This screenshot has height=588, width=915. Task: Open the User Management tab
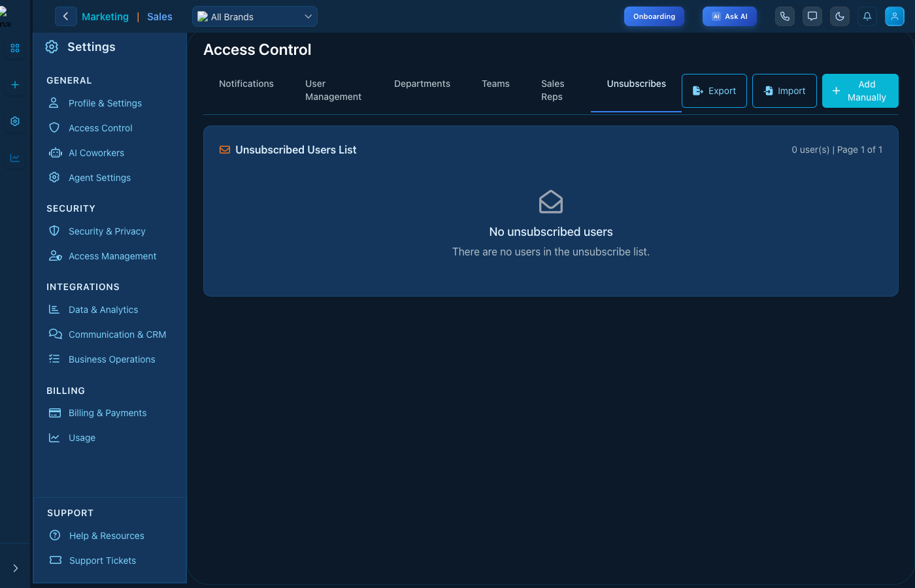click(x=333, y=90)
